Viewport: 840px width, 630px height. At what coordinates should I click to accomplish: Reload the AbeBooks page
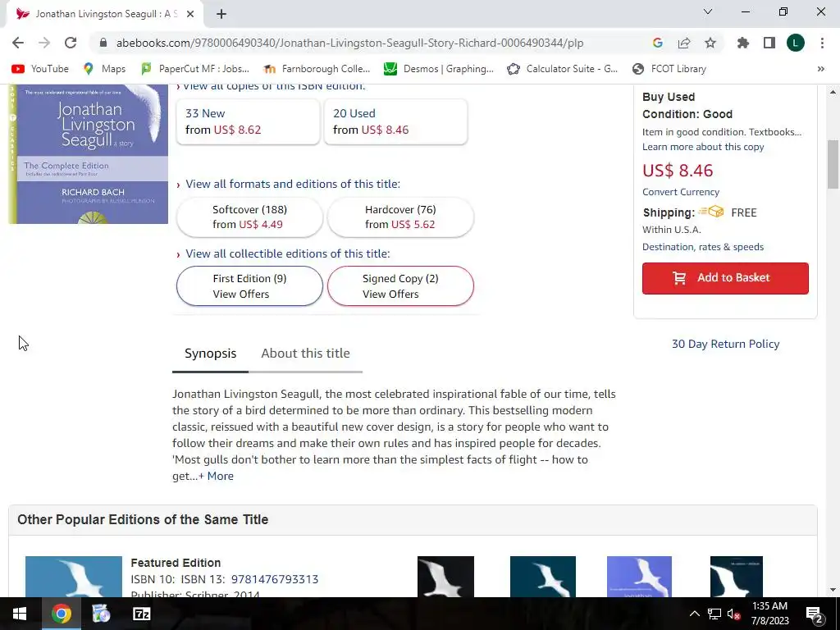[71, 43]
